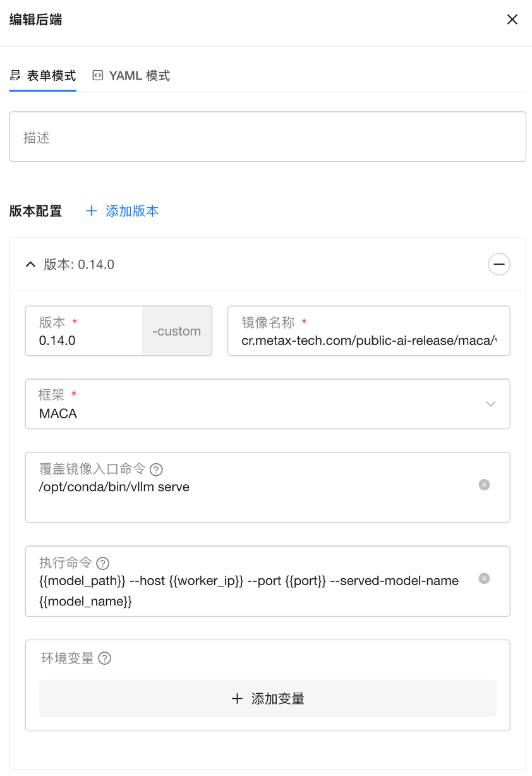Show help tooltip for 环境变量
The image size is (532, 776).
point(105,658)
